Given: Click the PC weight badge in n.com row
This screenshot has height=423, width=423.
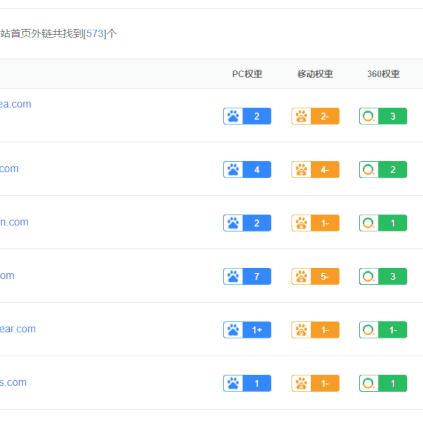Looking at the screenshot, I should pos(247,223).
